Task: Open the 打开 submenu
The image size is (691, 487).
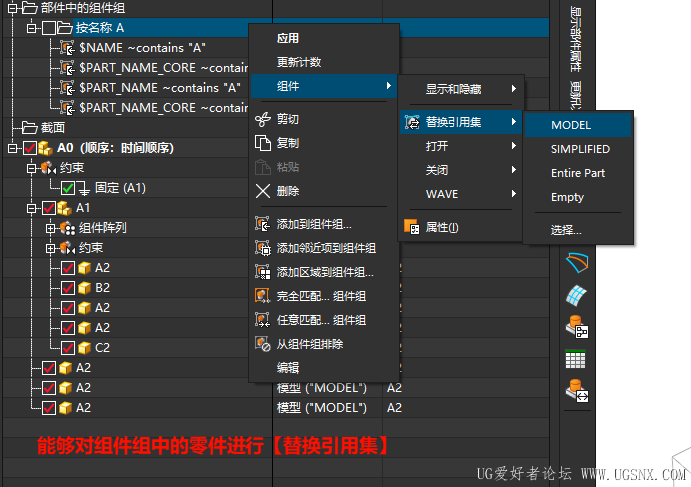Action: click(x=461, y=146)
